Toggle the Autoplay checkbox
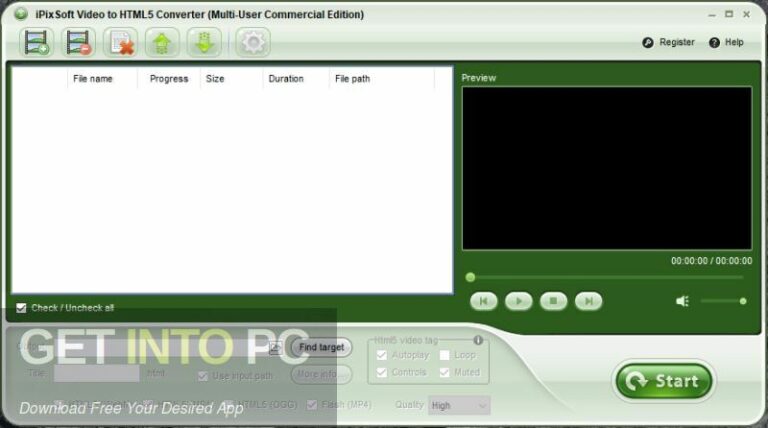The height and width of the screenshot is (428, 768). tap(382, 355)
